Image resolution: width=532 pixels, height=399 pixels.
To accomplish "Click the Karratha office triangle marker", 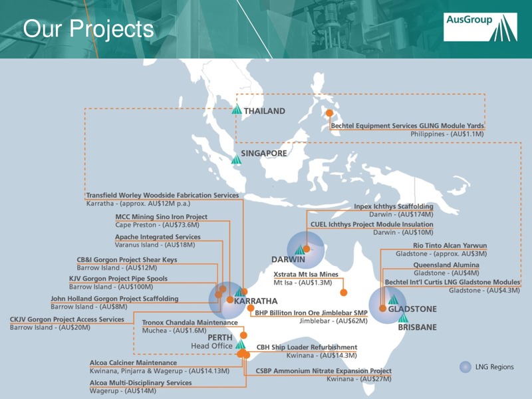I will click(239, 292).
